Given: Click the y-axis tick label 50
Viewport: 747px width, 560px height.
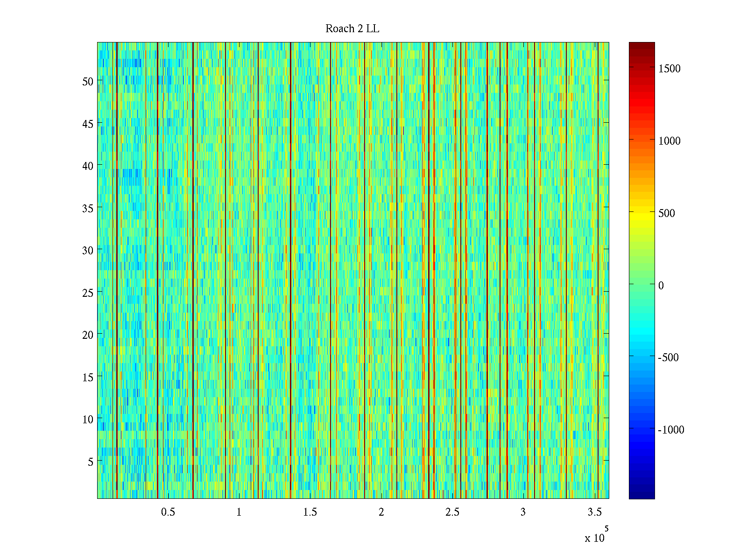Looking at the screenshot, I should (x=88, y=82).
